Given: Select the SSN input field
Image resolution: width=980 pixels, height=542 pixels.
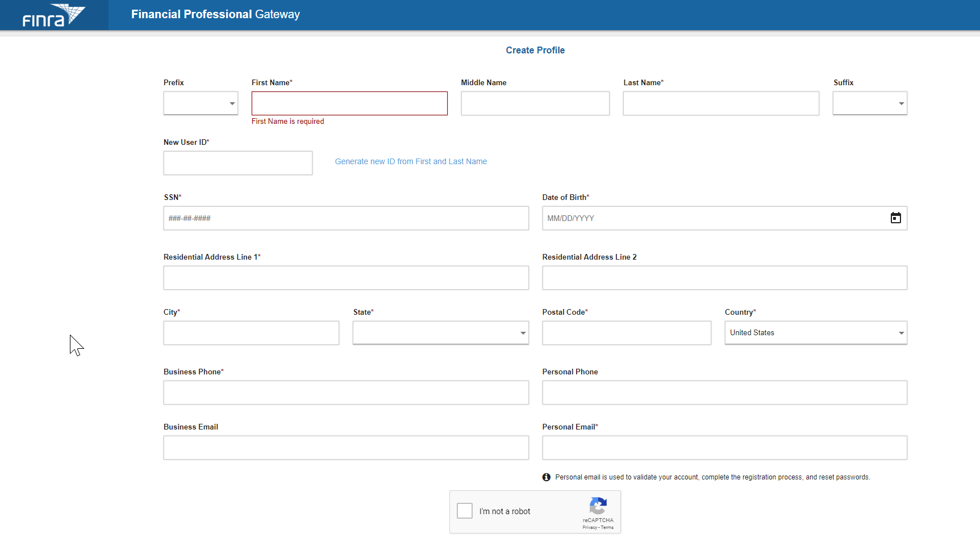Looking at the screenshot, I should point(346,218).
